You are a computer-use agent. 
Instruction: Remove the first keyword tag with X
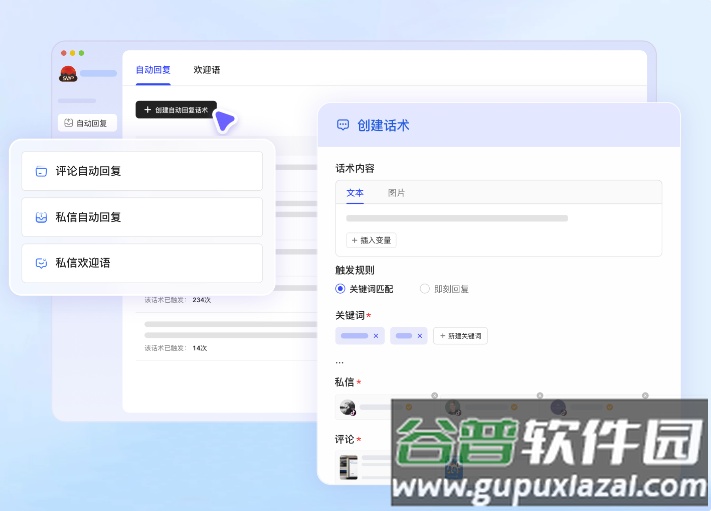(376, 336)
